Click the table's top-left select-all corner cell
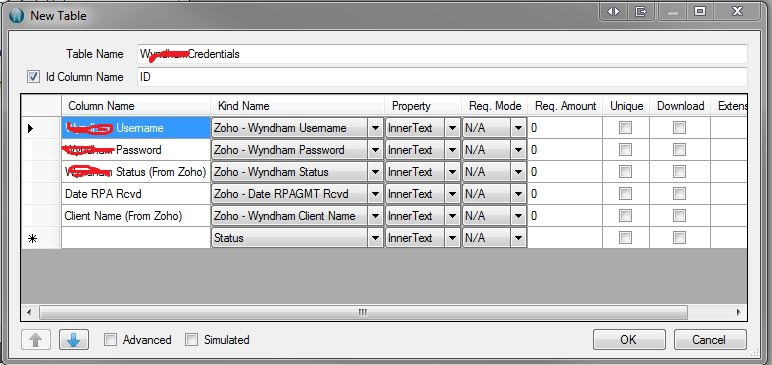 (x=42, y=106)
